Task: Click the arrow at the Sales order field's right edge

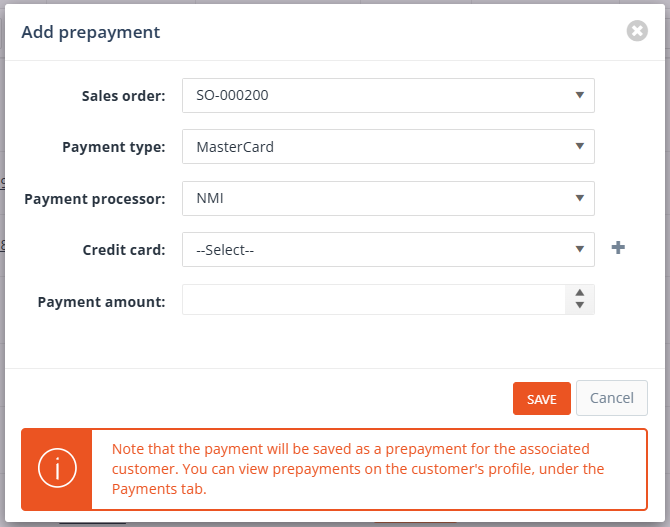Action: click(x=580, y=96)
